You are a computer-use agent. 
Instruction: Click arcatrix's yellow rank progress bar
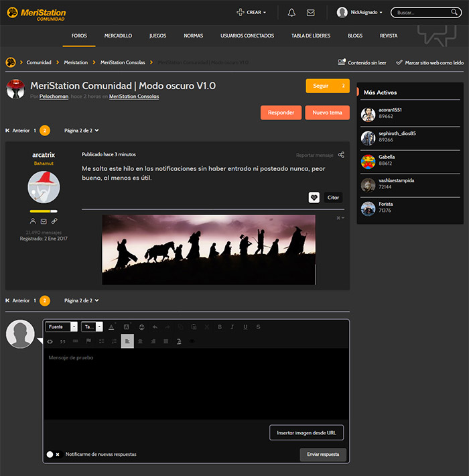click(x=44, y=211)
